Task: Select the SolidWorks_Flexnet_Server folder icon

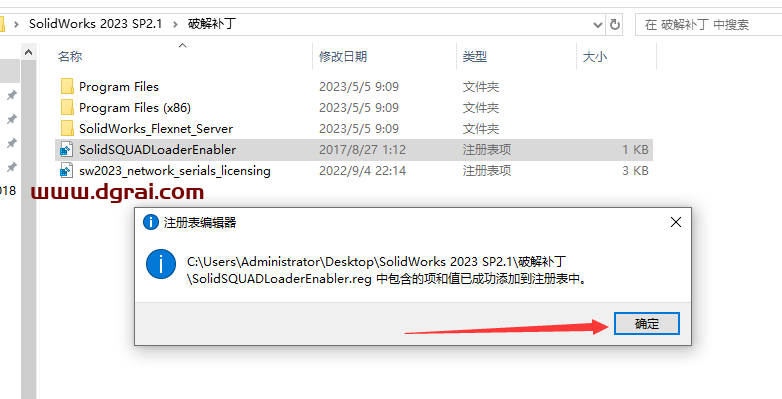Action: point(67,129)
